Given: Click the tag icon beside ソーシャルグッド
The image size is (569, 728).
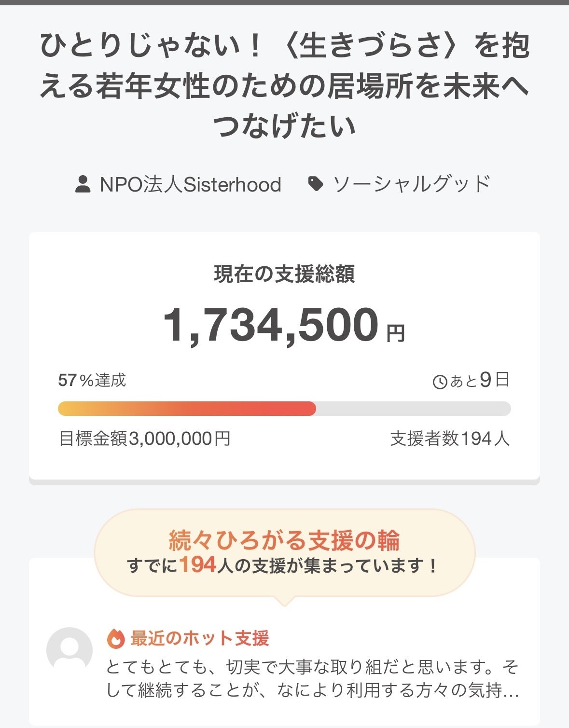Looking at the screenshot, I should (315, 184).
